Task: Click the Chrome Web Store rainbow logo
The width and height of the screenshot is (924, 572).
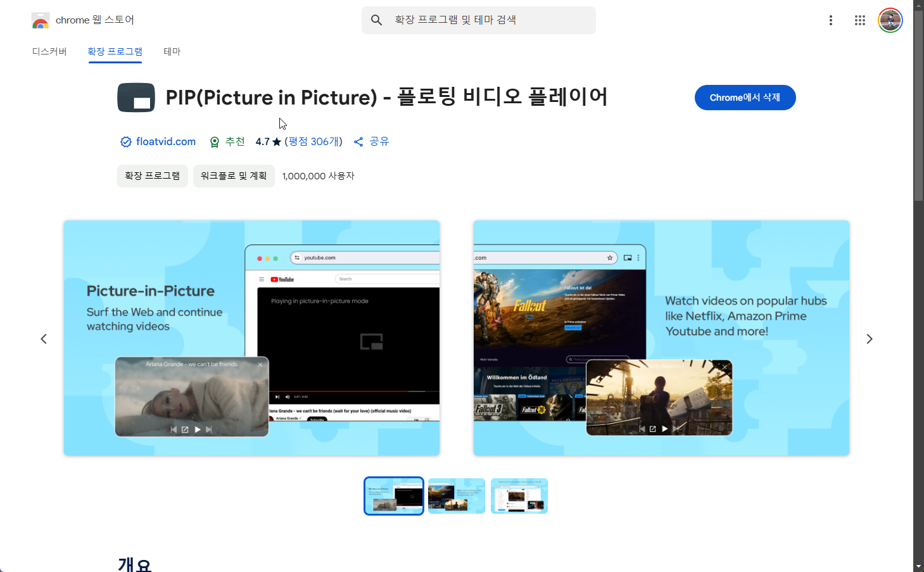Action: tap(41, 20)
